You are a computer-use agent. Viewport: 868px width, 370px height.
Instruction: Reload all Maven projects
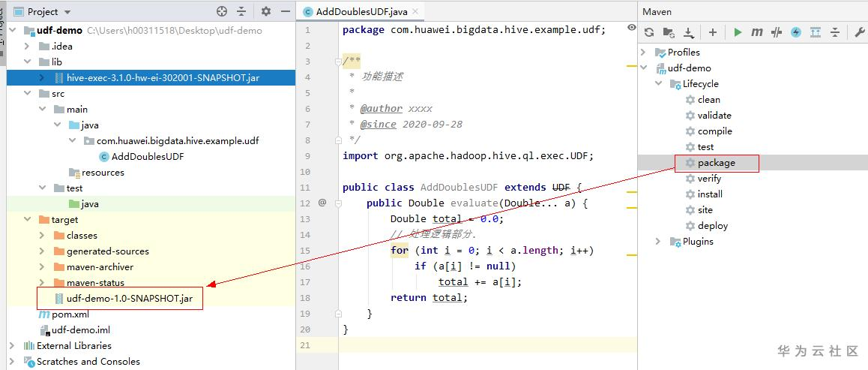click(649, 32)
